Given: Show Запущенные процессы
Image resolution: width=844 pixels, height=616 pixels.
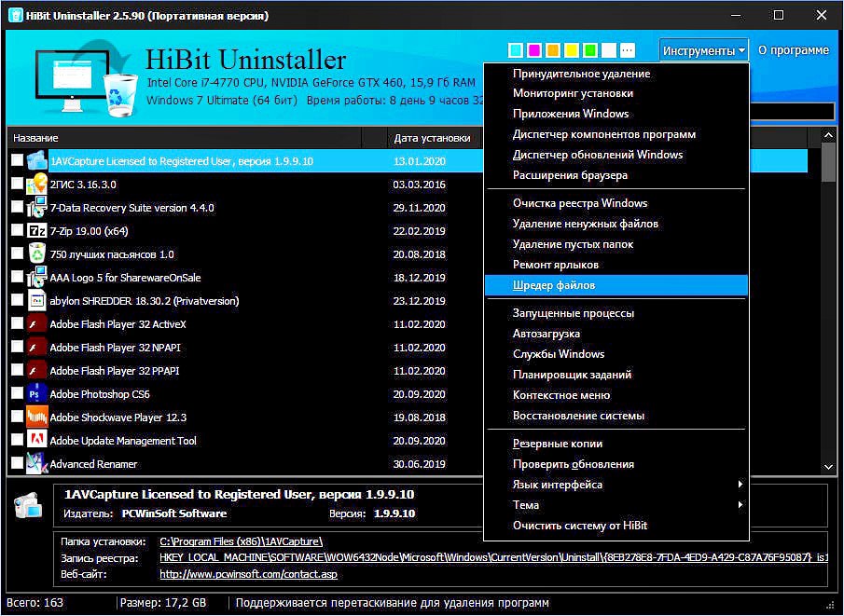Looking at the screenshot, I should tap(616, 312).
